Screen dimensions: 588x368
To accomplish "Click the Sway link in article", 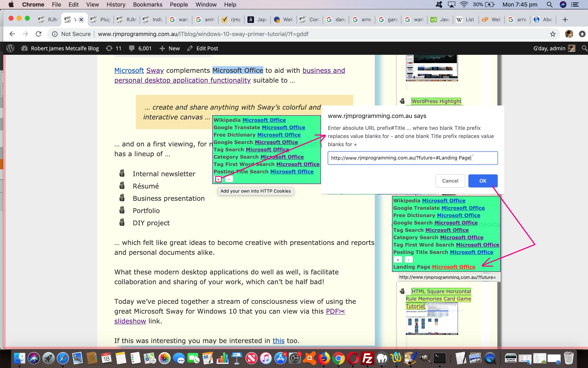I will [155, 70].
